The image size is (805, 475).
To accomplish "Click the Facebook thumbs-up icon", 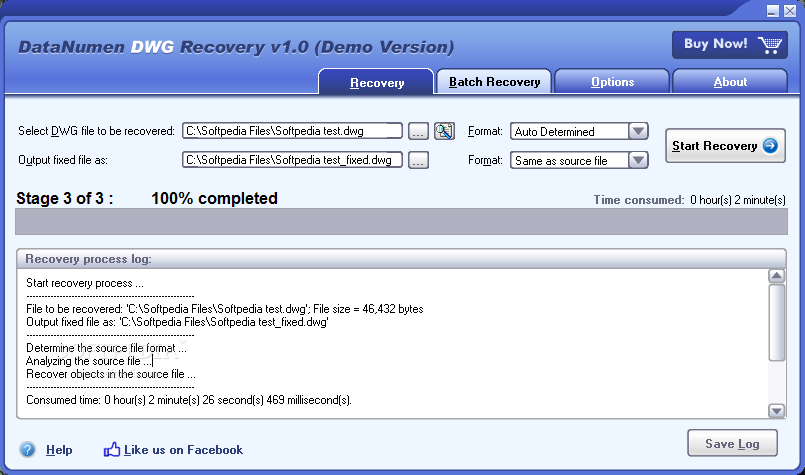I will [111, 449].
